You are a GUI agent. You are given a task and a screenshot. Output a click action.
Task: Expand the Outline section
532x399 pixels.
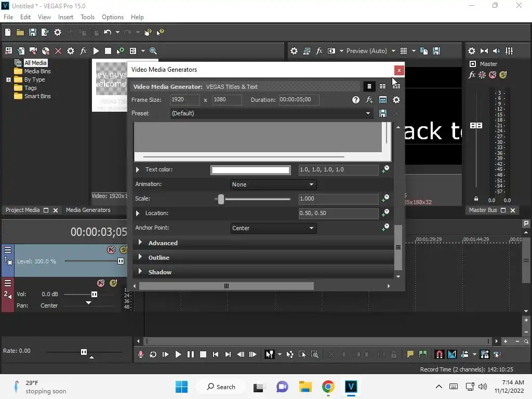140,257
